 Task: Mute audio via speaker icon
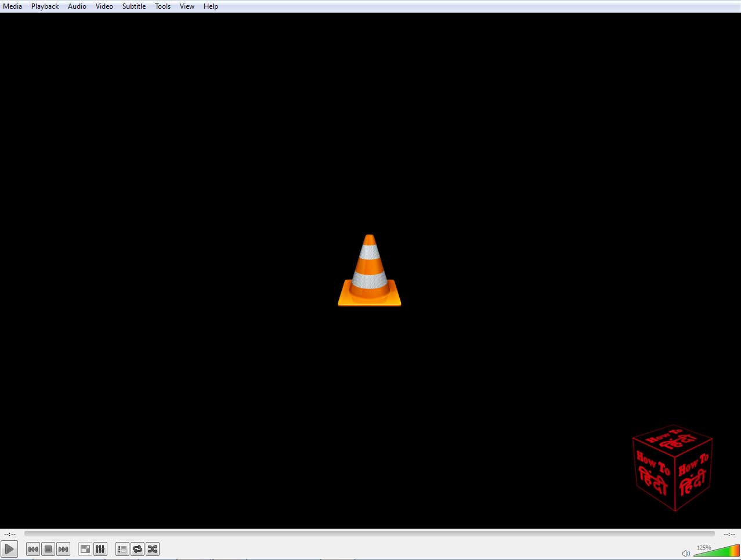coord(686,553)
